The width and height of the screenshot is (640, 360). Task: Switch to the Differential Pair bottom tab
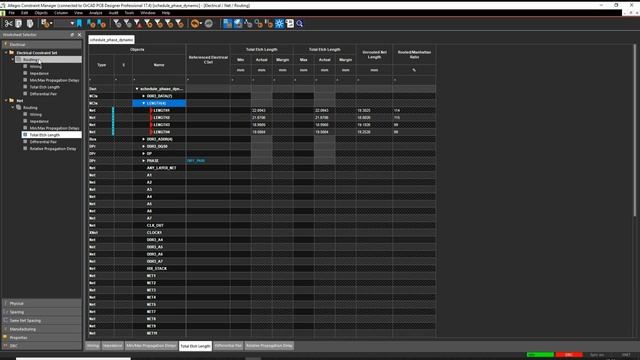tap(228, 346)
